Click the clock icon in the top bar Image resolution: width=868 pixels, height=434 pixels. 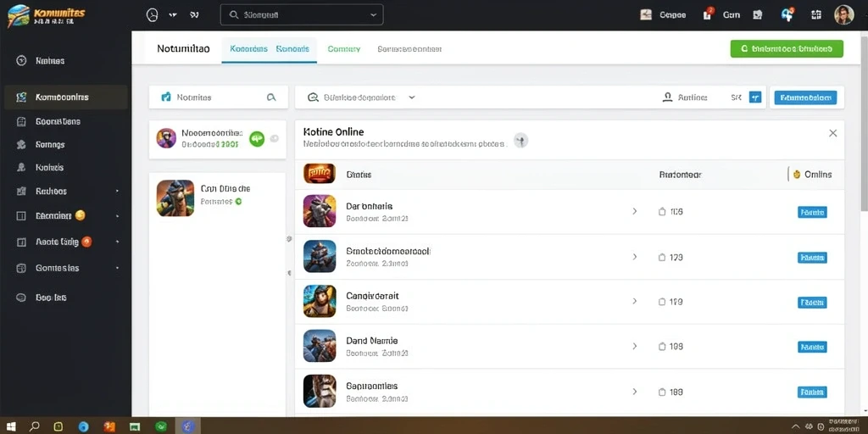coord(152,15)
